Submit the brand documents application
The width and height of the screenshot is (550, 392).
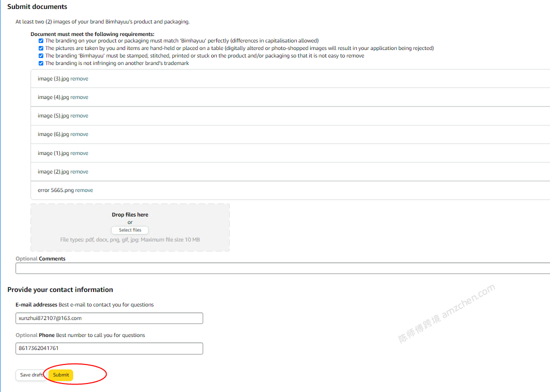[61, 375]
